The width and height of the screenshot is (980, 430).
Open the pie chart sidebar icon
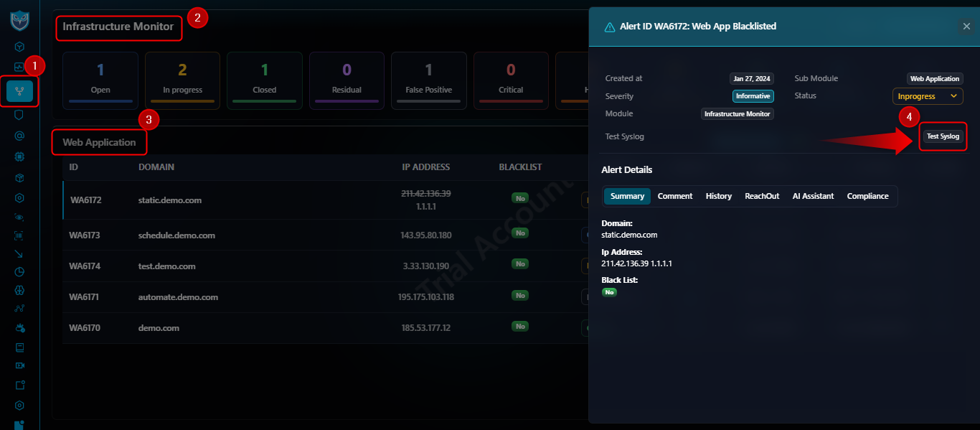tap(19, 272)
